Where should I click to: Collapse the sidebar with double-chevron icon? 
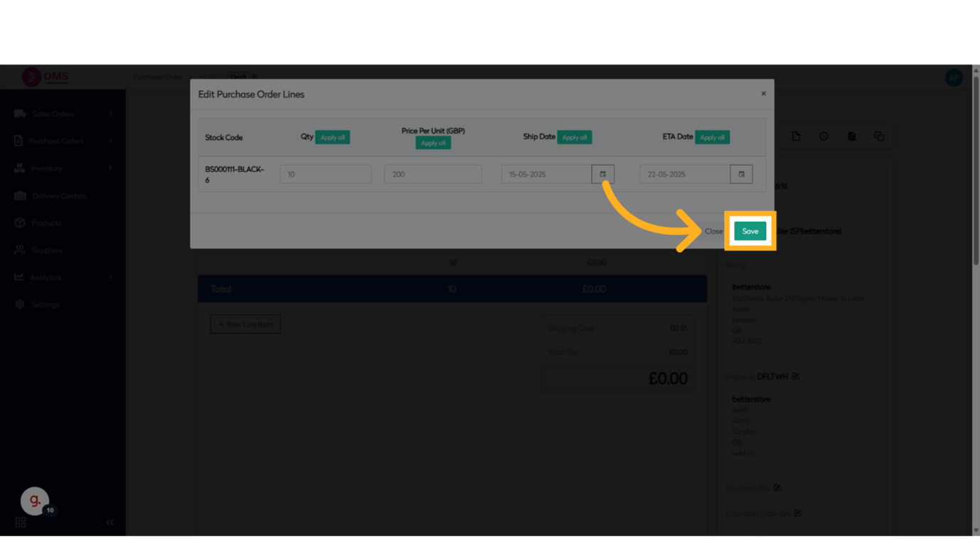click(109, 522)
